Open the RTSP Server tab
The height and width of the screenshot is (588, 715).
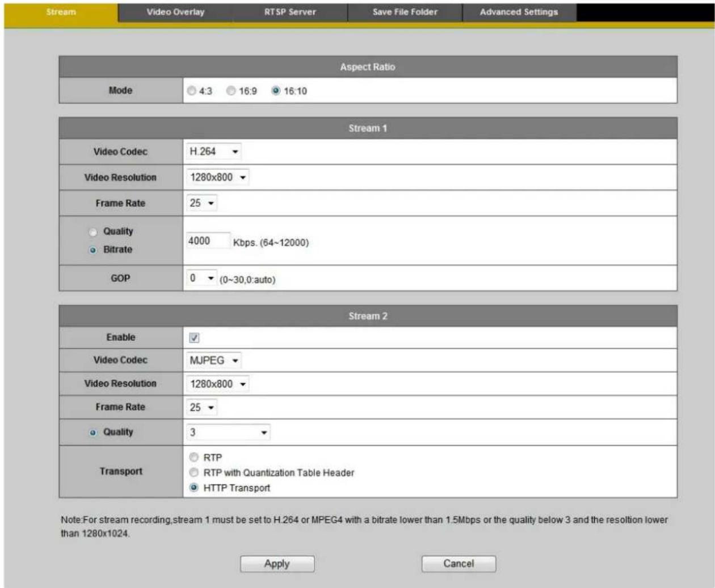tap(290, 12)
